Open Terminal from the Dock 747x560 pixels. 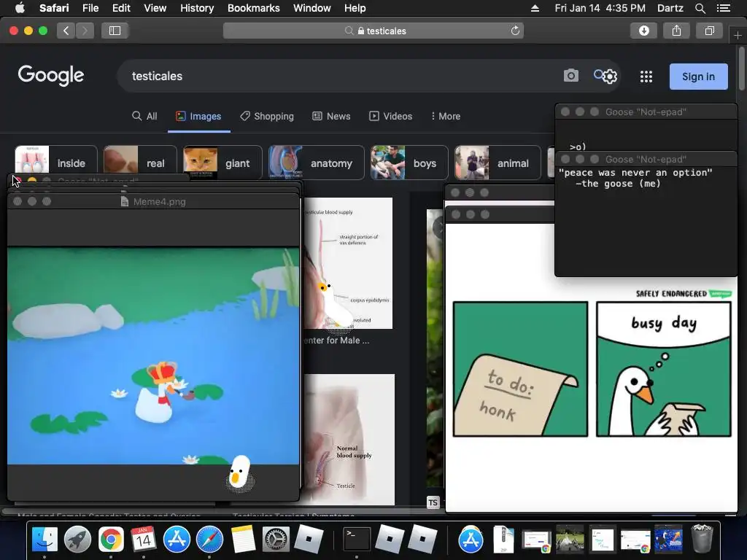(x=357, y=540)
